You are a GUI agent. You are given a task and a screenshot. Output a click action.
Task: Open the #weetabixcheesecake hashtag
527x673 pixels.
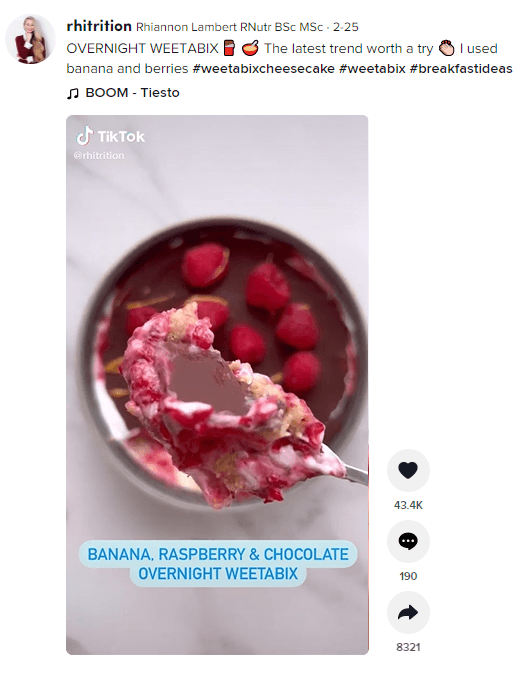coord(264,69)
